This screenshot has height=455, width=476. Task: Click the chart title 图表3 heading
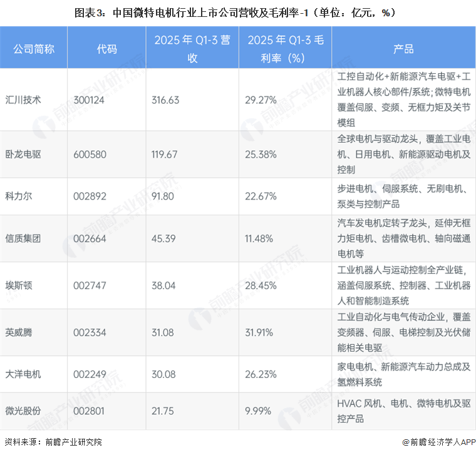235,13
